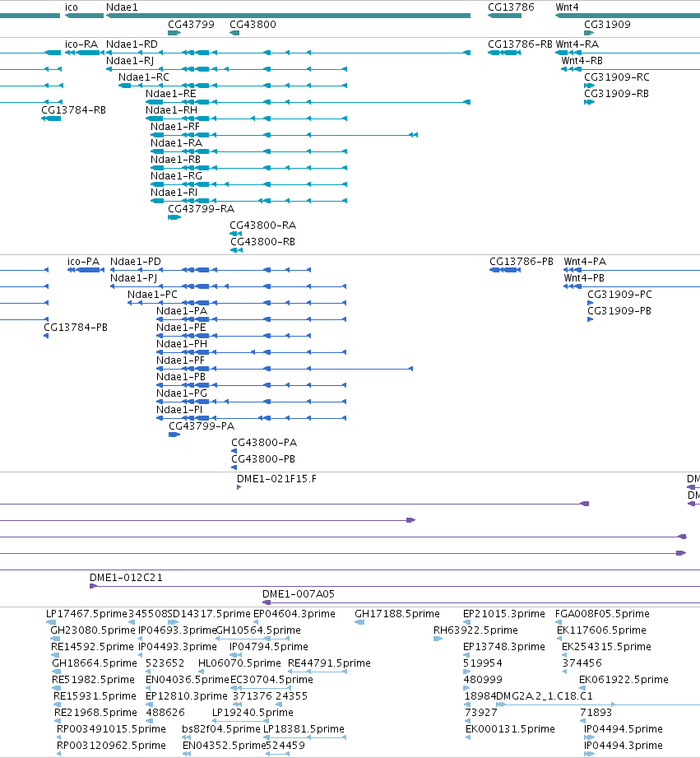Open the Ndae1-PE protein label

(181, 327)
